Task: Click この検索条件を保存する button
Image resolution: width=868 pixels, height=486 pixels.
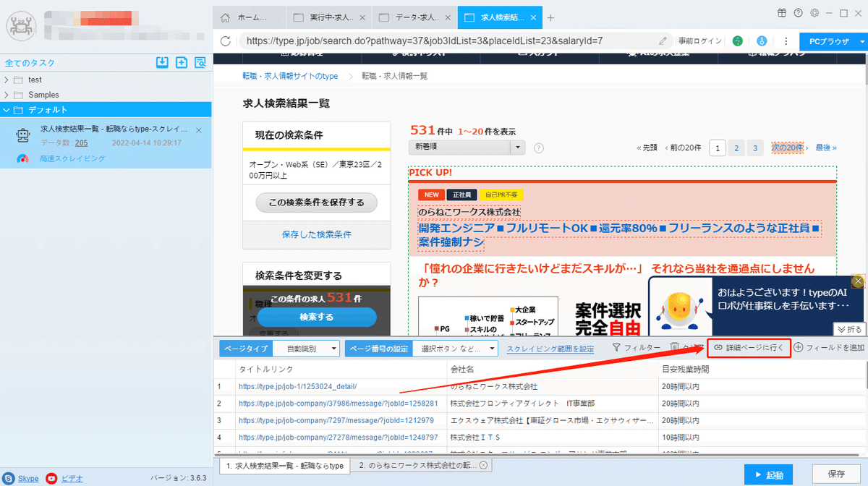Action: point(317,202)
